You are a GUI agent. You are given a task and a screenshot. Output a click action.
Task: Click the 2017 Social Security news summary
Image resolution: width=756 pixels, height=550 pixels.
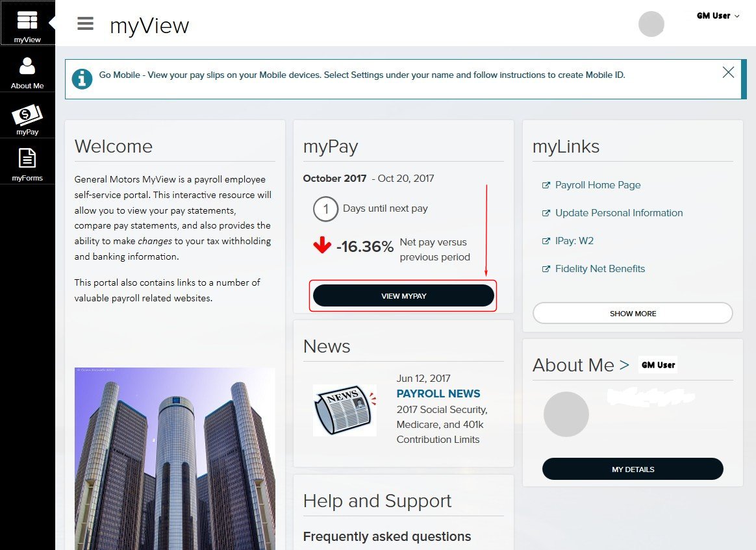coord(442,425)
